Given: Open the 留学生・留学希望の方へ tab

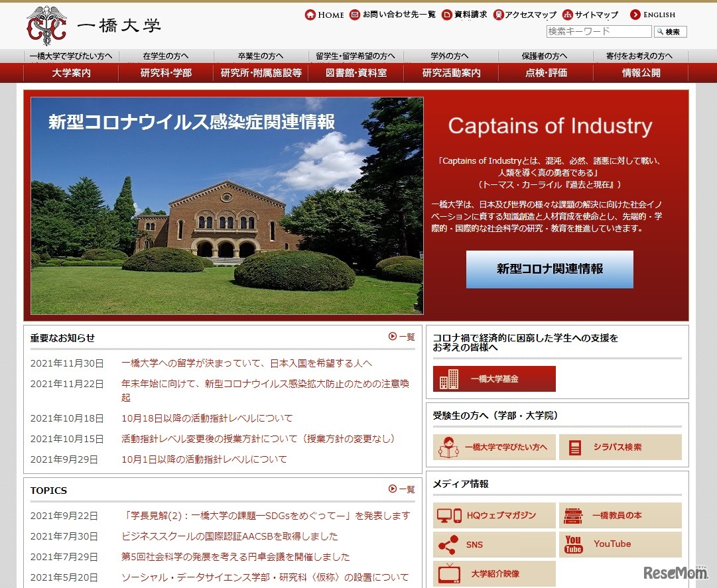Looking at the screenshot, I should tap(356, 56).
